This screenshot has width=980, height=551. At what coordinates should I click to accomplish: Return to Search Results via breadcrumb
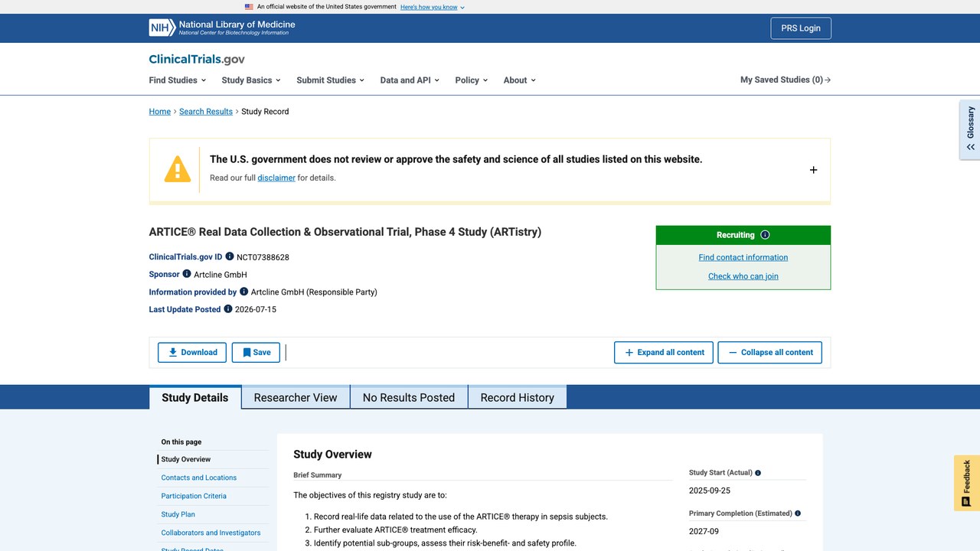click(206, 111)
